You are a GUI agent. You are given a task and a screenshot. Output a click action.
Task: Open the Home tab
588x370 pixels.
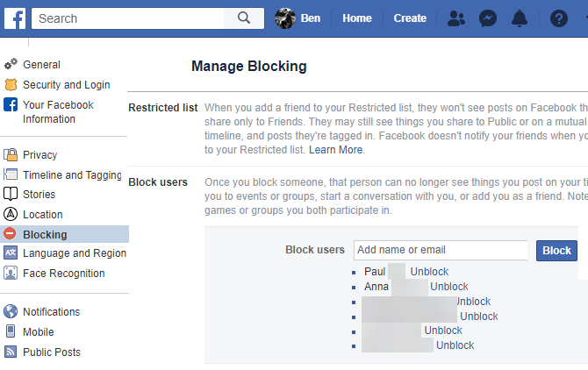[x=356, y=18]
